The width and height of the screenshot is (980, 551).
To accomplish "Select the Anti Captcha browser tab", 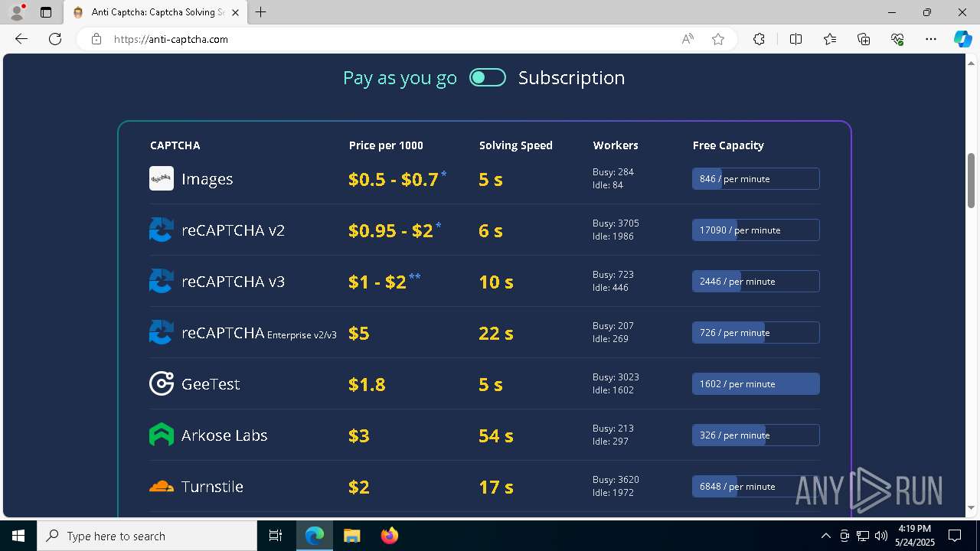I will click(x=155, y=12).
